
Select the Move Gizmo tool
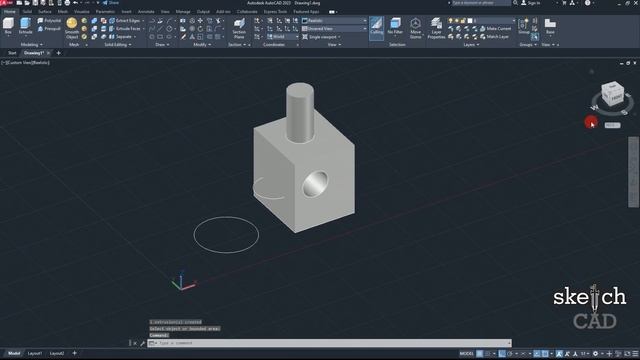click(416, 29)
